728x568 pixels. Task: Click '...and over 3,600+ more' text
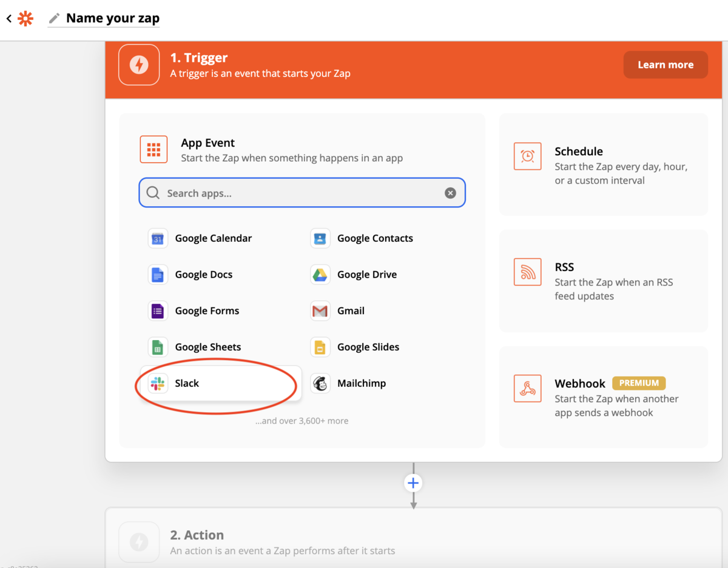(x=302, y=421)
